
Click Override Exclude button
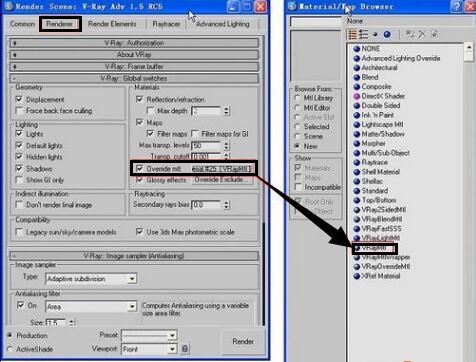point(222,180)
